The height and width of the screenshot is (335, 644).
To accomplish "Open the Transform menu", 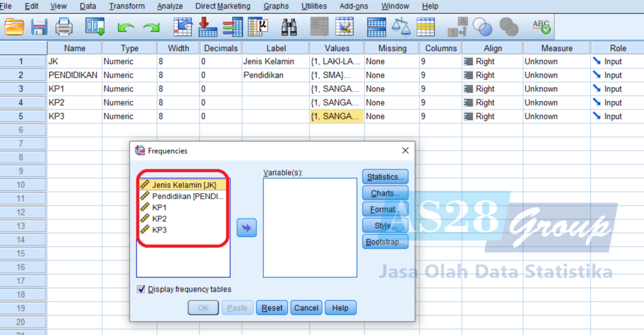I will pyautogui.click(x=126, y=6).
